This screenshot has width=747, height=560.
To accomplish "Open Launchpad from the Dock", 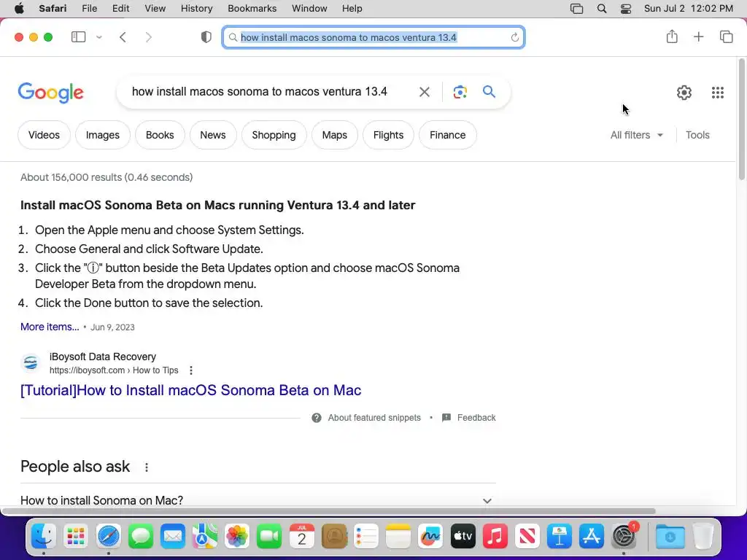I will click(x=76, y=537).
